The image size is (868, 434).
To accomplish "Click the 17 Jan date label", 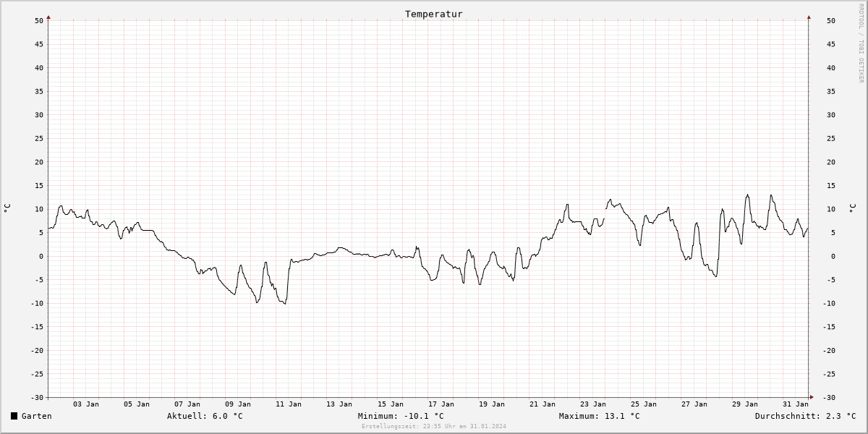I will pyautogui.click(x=441, y=404).
